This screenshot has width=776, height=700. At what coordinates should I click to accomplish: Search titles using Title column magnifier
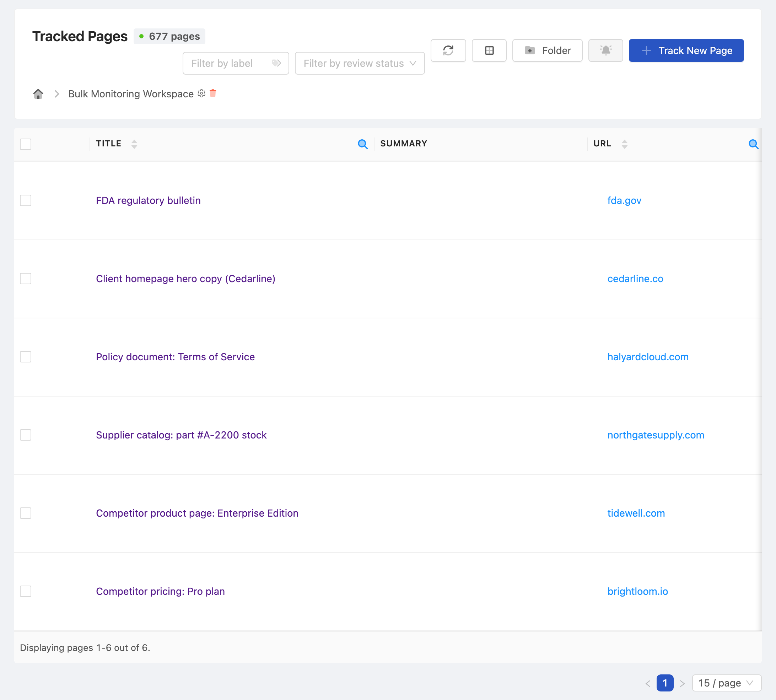(363, 144)
